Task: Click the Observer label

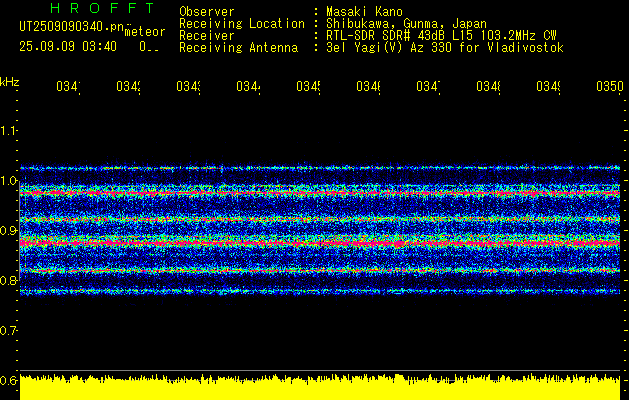Action: [x=207, y=12]
